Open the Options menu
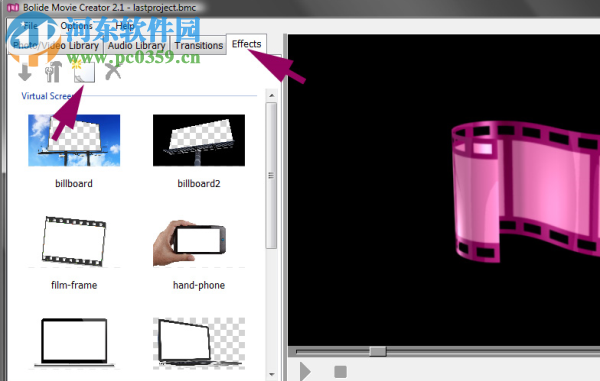This screenshot has height=381, width=600. (77, 26)
